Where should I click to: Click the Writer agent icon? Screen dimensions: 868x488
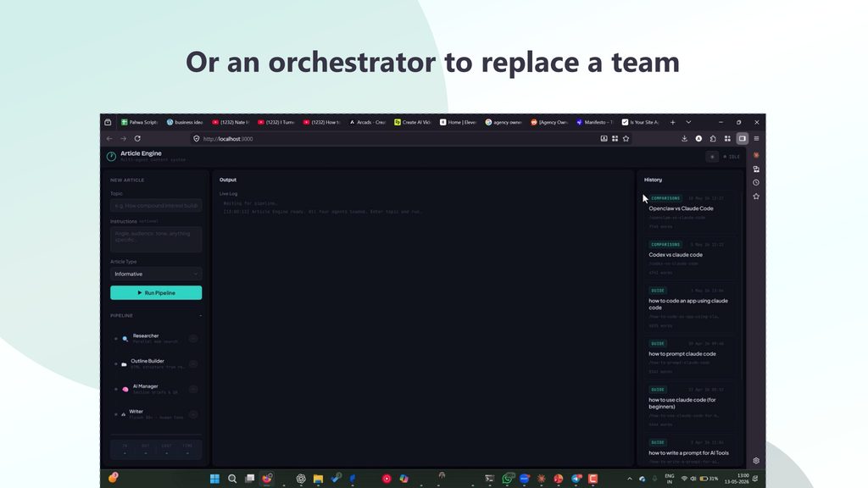pos(124,414)
